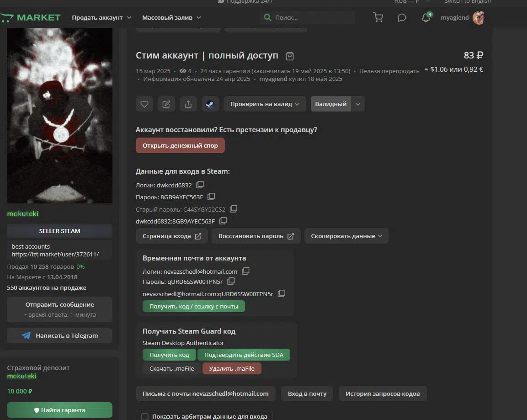Viewport: 527px width, 420px height.
Task: Click the myagiend buyer link in the listing info
Action: [x=273, y=79]
